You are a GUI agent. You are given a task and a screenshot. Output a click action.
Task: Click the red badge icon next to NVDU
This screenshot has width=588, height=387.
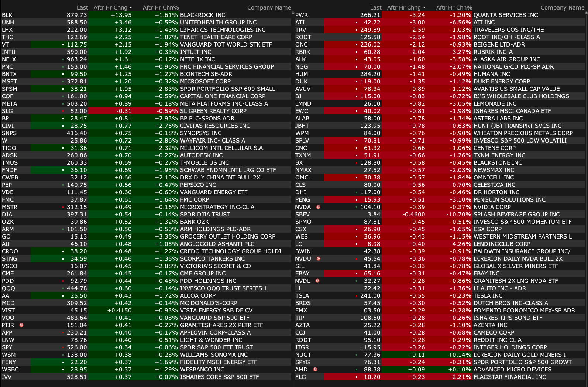318,258
